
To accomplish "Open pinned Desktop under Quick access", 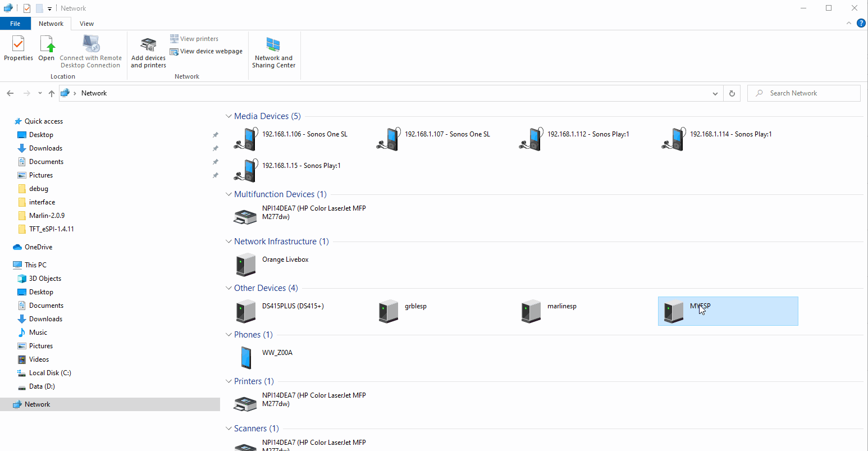I will click(x=41, y=135).
